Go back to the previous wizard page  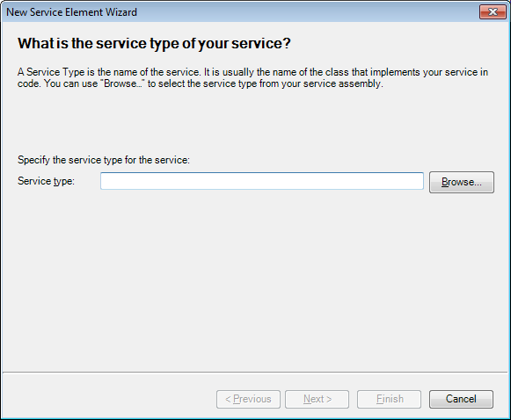(x=248, y=399)
